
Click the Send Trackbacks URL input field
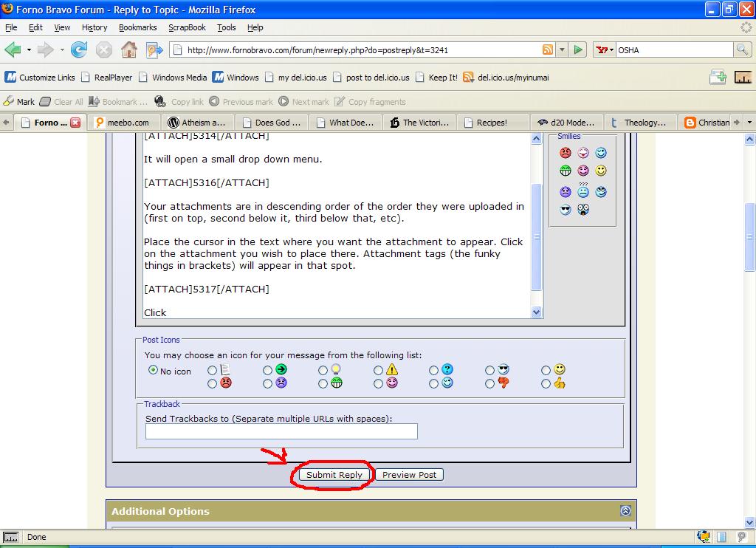coord(281,431)
